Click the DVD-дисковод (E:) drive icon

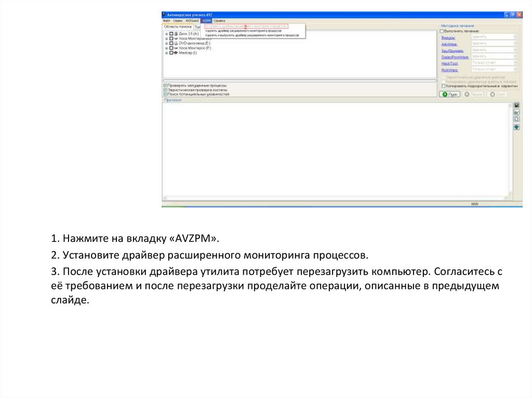(x=176, y=43)
